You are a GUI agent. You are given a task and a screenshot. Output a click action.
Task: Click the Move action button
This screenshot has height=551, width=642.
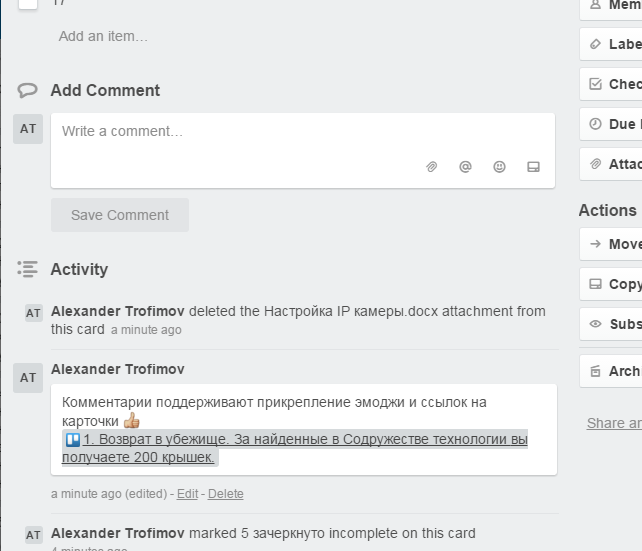pos(611,244)
